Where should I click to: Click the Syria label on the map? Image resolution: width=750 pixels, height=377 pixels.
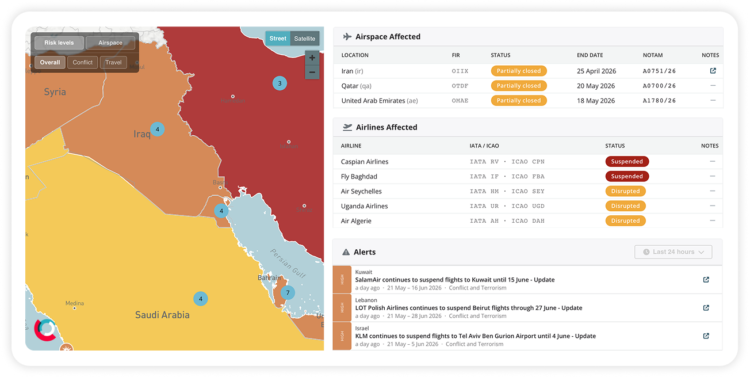coord(55,92)
